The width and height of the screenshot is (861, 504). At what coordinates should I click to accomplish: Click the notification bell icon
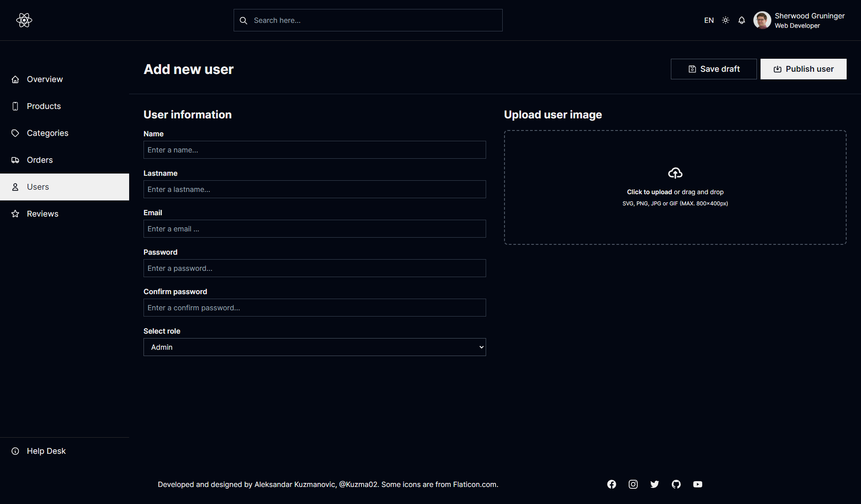click(x=741, y=20)
